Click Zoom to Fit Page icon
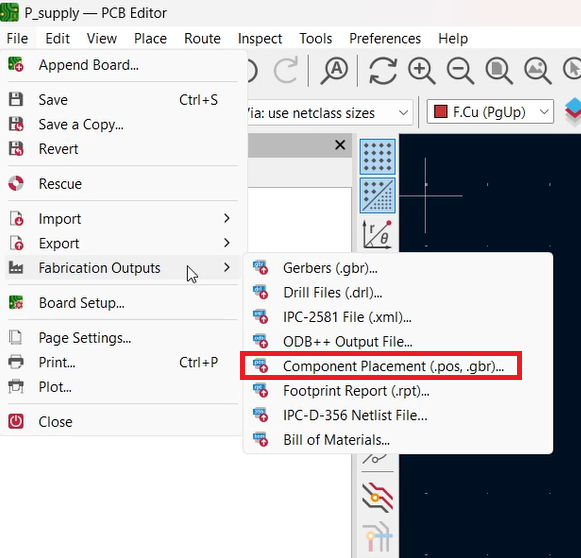This screenshot has height=558, width=581. pyautogui.click(x=499, y=70)
